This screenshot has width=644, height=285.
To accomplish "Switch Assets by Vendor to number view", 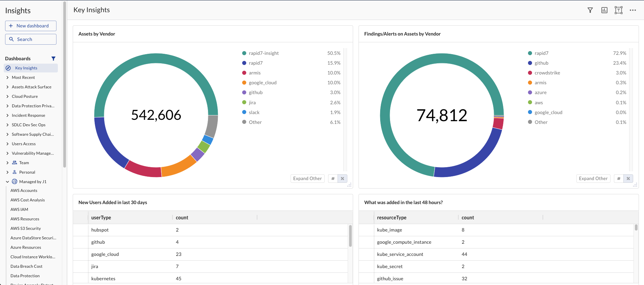I will 333,178.
